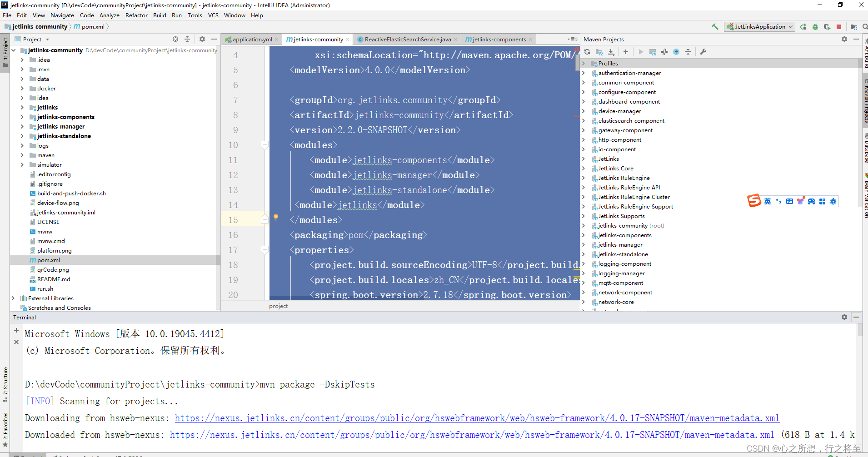Open Maven Settings with the wrench icon
868x457 pixels.
[x=703, y=52]
